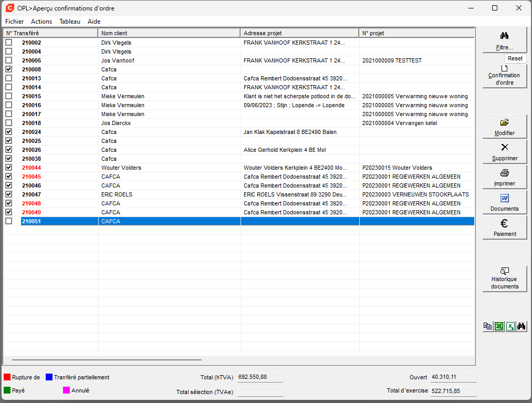The width and height of the screenshot is (532, 403).
Task: Untick the checkbox for row 210024
Action: pos(9,132)
